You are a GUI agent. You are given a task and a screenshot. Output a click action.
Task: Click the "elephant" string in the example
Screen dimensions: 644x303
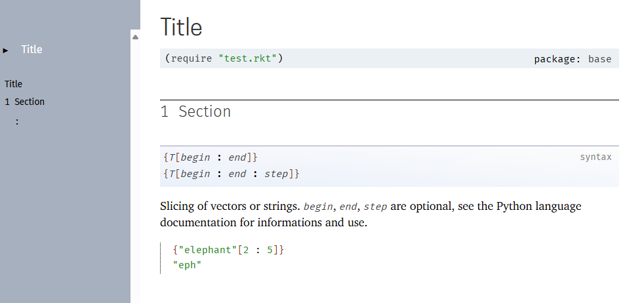205,250
